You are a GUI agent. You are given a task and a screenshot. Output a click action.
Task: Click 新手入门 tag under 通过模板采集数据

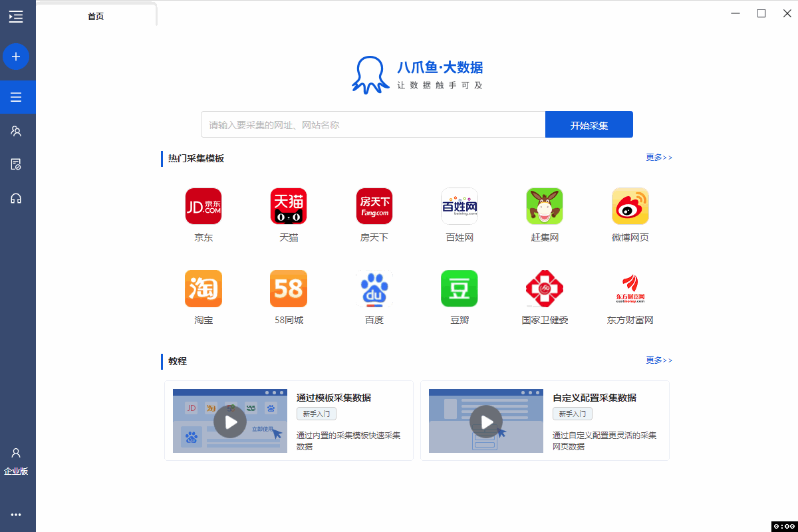pyautogui.click(x=317, y=414)
